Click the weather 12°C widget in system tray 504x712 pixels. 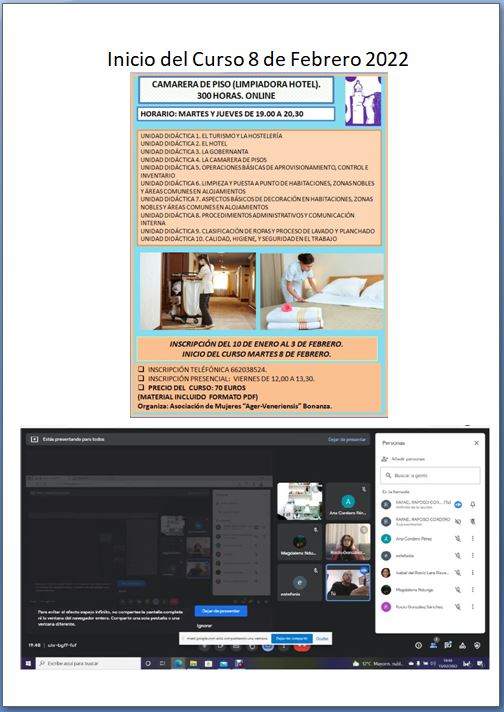tap(378, 663)
